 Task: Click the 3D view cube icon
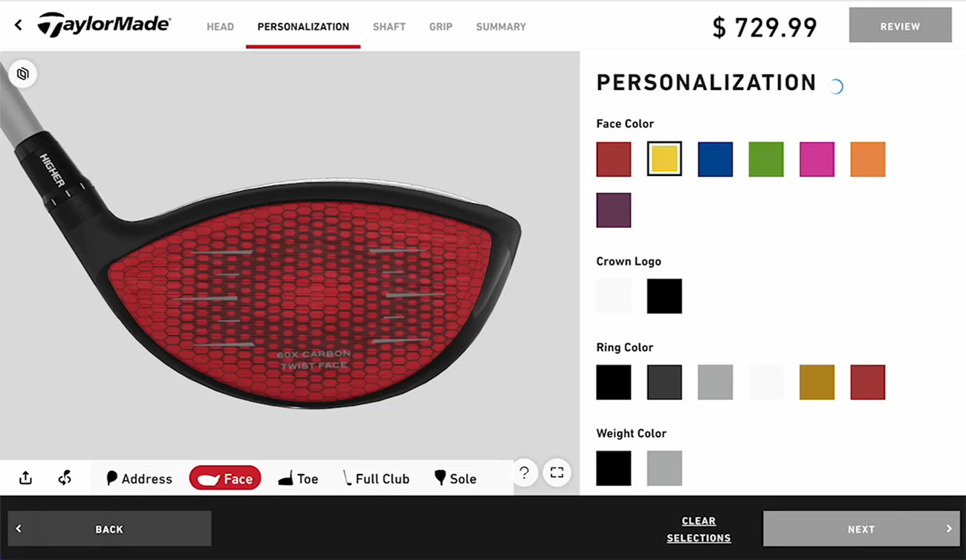(23, 74)
